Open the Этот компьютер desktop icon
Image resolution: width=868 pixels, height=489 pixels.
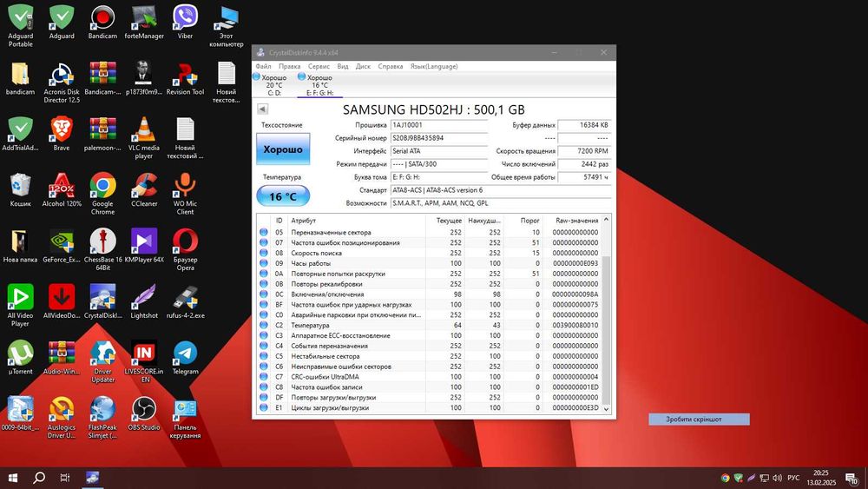tap(227, 25)
